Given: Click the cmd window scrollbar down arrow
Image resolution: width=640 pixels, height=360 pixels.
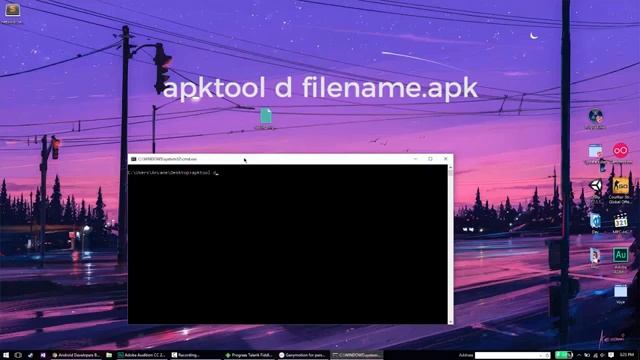Looking at the screenshot, I should [451, 322].
